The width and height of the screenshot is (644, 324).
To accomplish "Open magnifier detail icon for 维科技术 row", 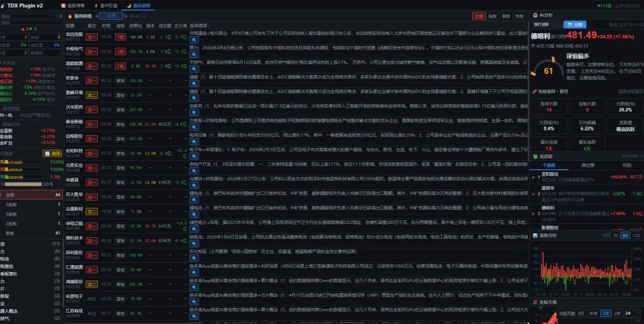I will [194, 243].
